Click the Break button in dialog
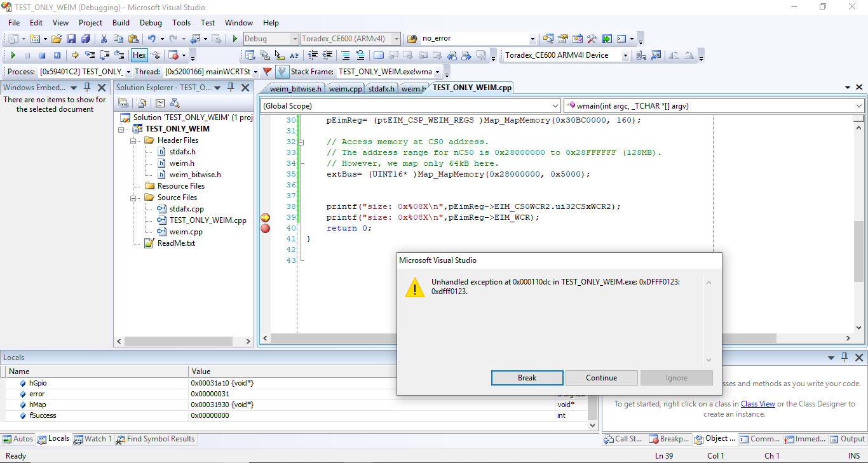Image resolution: width=868 pixels, height=463 pixels. (x=527, y=378)
